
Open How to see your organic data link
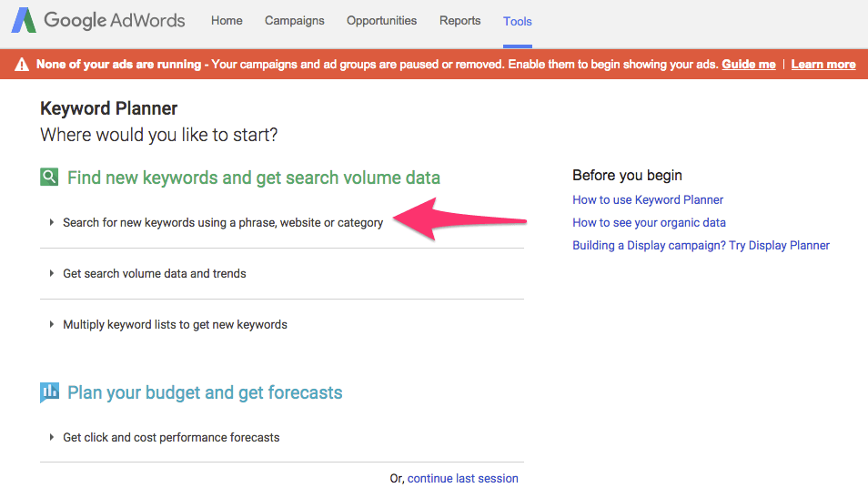pos(649,222)
